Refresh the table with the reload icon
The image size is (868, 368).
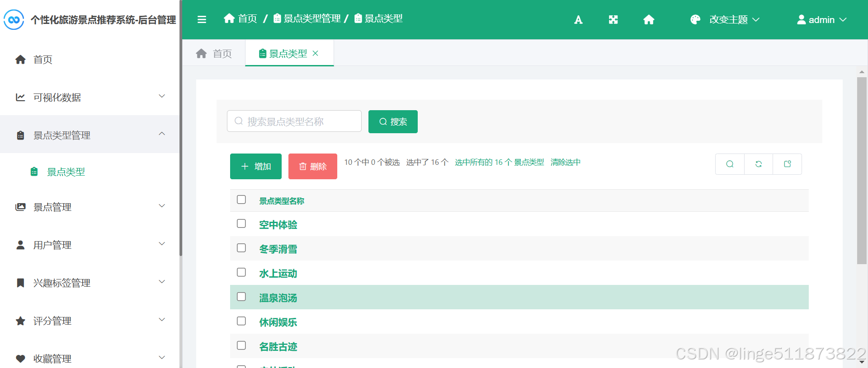(x=759, y=164)
